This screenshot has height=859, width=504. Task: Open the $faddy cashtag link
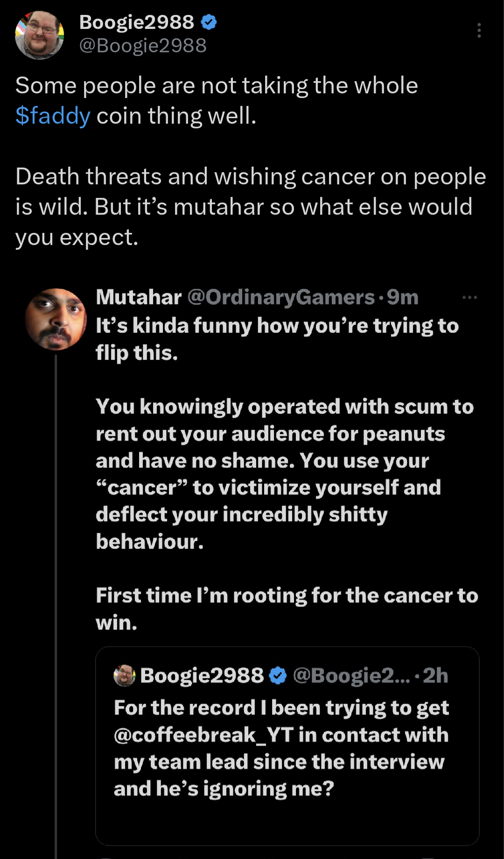coord(53,116)
